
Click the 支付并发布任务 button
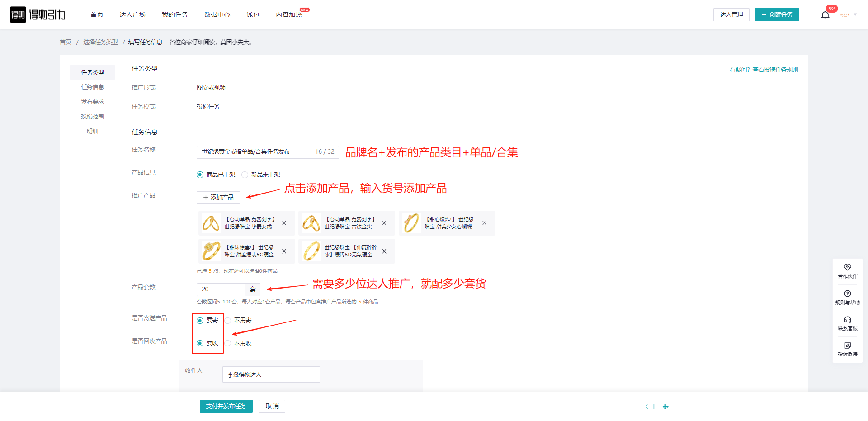(226, 406)
